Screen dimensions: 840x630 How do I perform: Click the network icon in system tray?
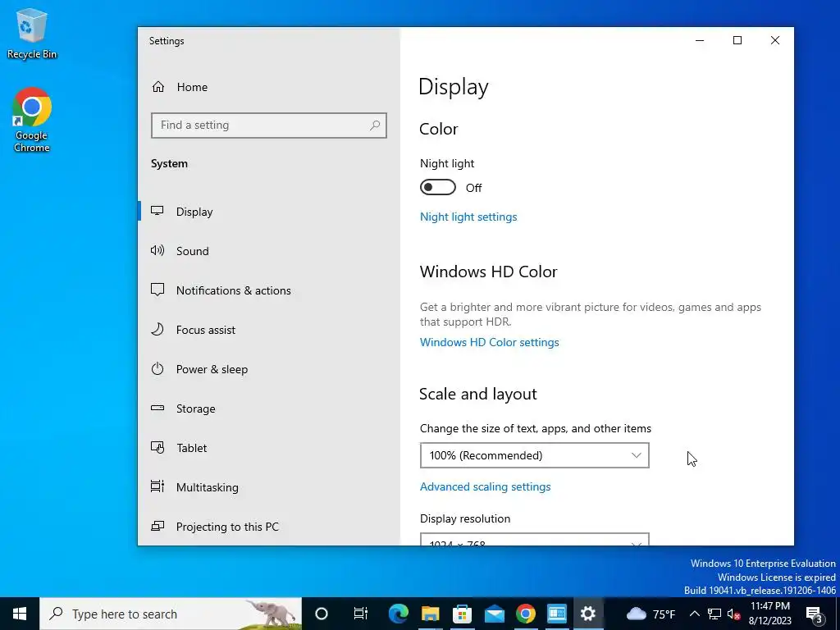click(x=714, y=614)
